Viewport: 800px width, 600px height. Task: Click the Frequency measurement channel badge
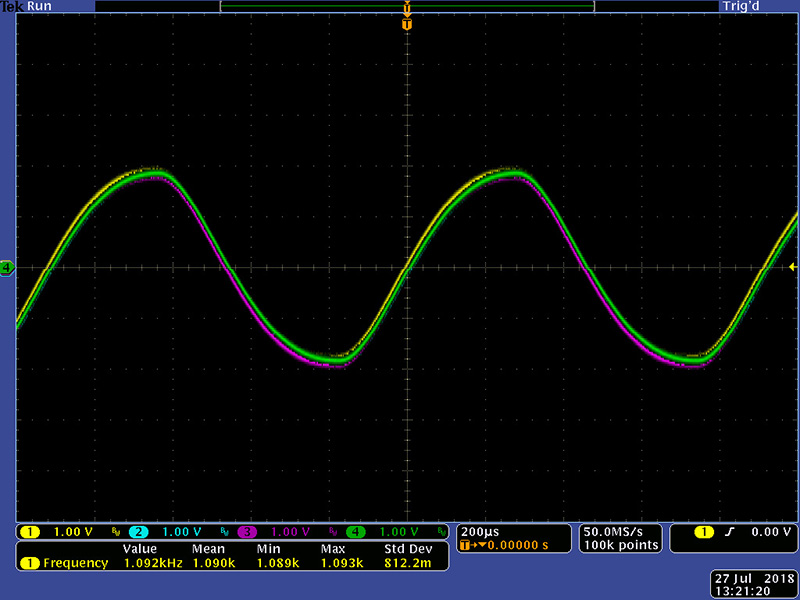[30, 563]
